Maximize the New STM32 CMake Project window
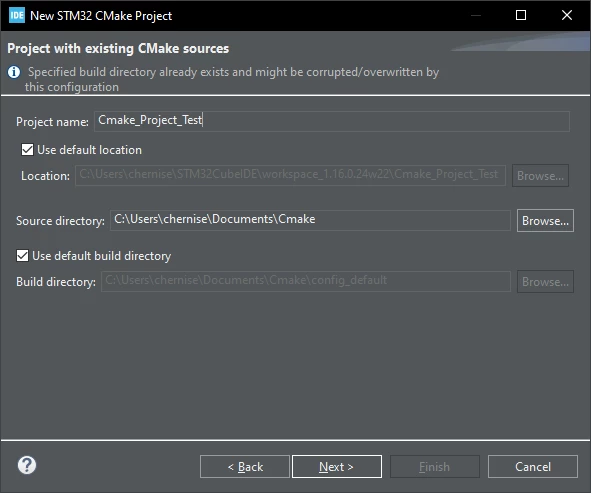The width and height of the screenshot is (591, 493). tap(521, 15)
